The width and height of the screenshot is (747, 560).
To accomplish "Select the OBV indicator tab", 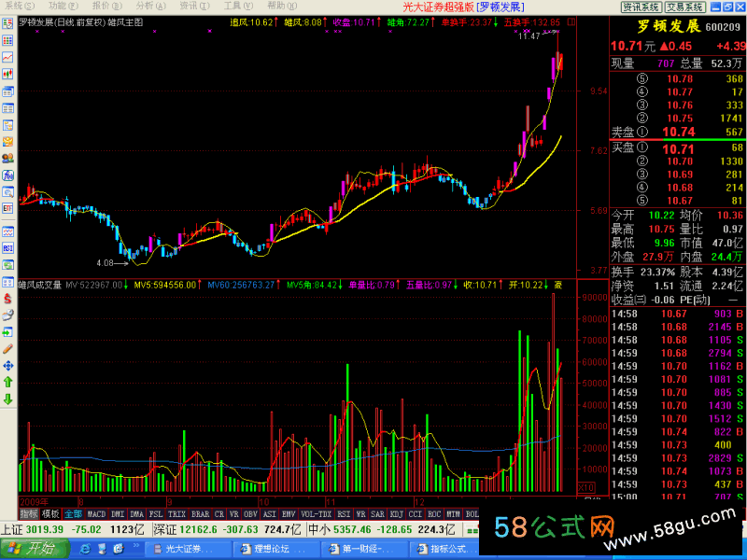I will (250, 514).
